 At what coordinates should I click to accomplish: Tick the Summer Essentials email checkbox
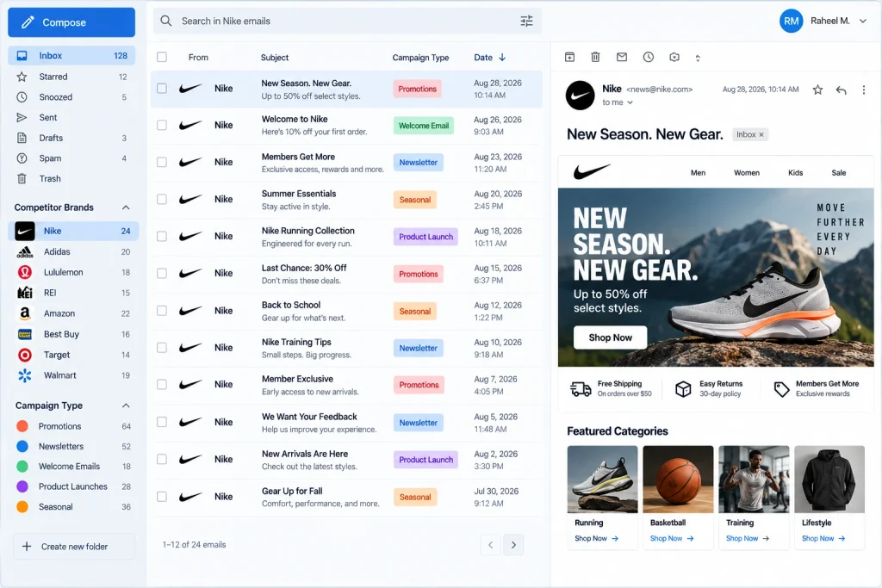pos(162,199)
